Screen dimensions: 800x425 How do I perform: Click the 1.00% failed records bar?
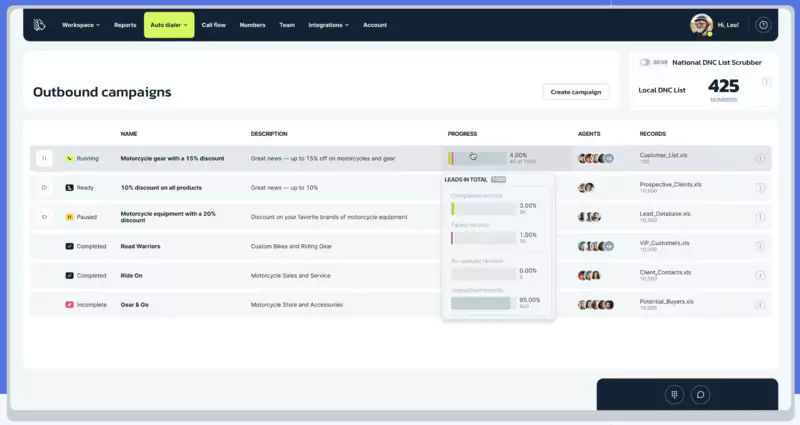pyautogui.click(x=484, y=238)
